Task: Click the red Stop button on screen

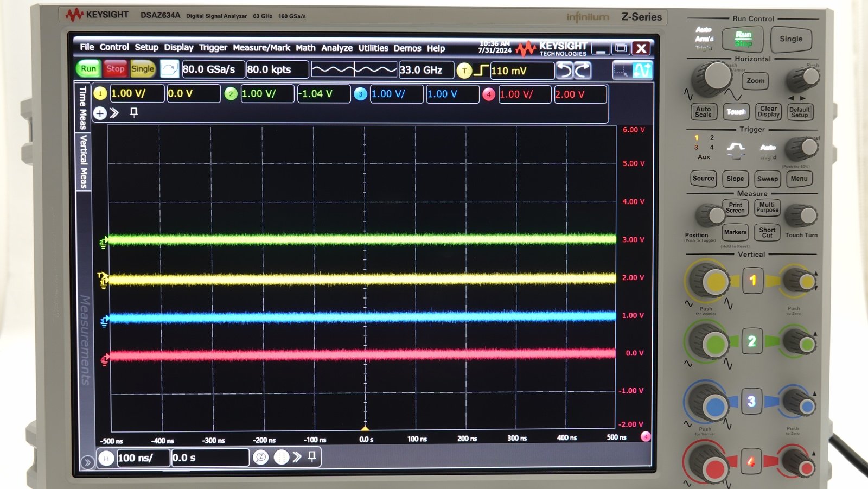Action: (115, 69)
